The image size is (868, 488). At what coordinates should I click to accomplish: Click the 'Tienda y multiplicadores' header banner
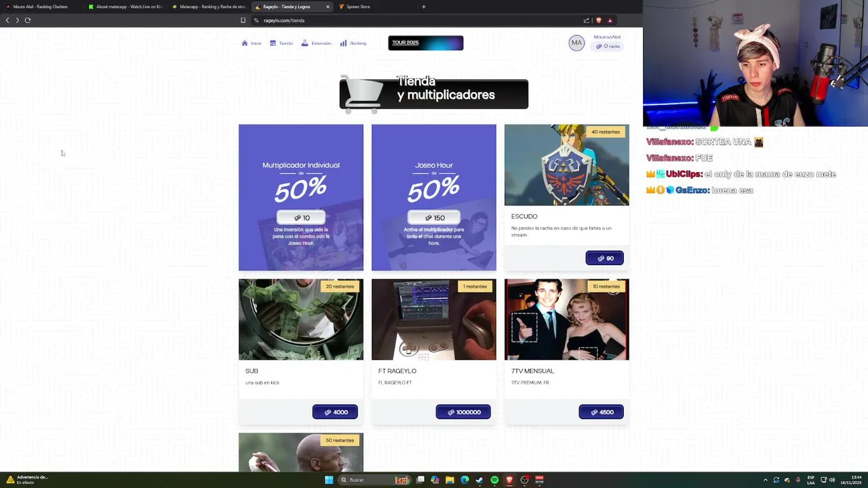click(434, 93)
